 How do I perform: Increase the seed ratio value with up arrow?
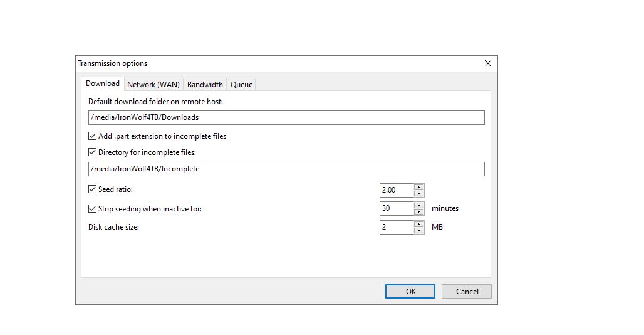418,188
